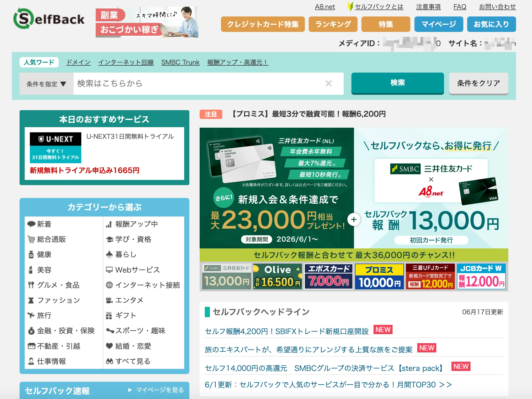Click the 旅行 airplane icon
Image resolution: width=532 pixels, height=399 pixels.
[31, 315]
